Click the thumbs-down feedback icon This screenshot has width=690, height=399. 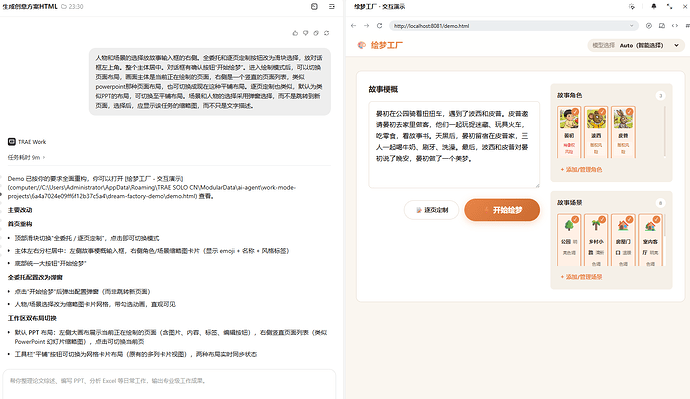[305, 33]
